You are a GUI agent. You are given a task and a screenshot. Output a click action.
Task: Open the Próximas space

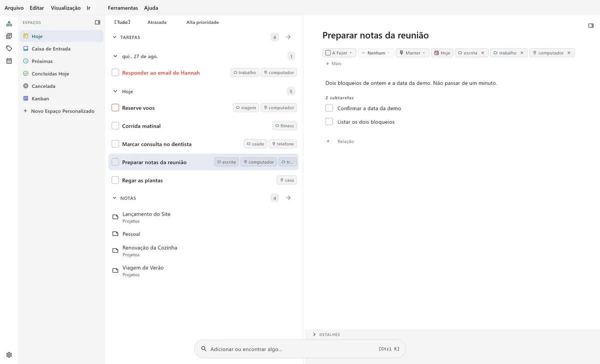[x=61, y=61]
